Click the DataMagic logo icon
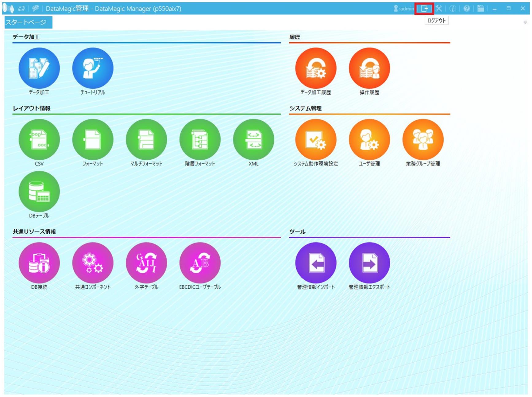 click(x=9, y=9)
